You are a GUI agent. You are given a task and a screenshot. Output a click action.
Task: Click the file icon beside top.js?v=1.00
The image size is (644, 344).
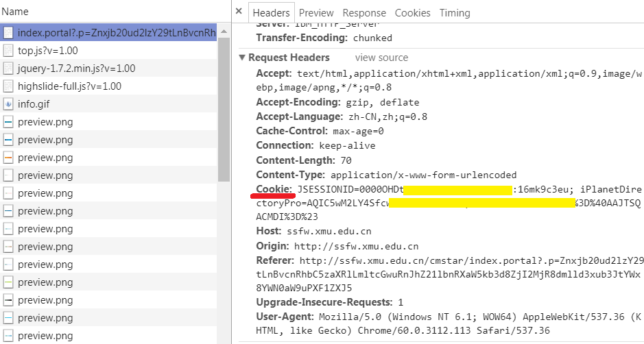pos(8,51)
